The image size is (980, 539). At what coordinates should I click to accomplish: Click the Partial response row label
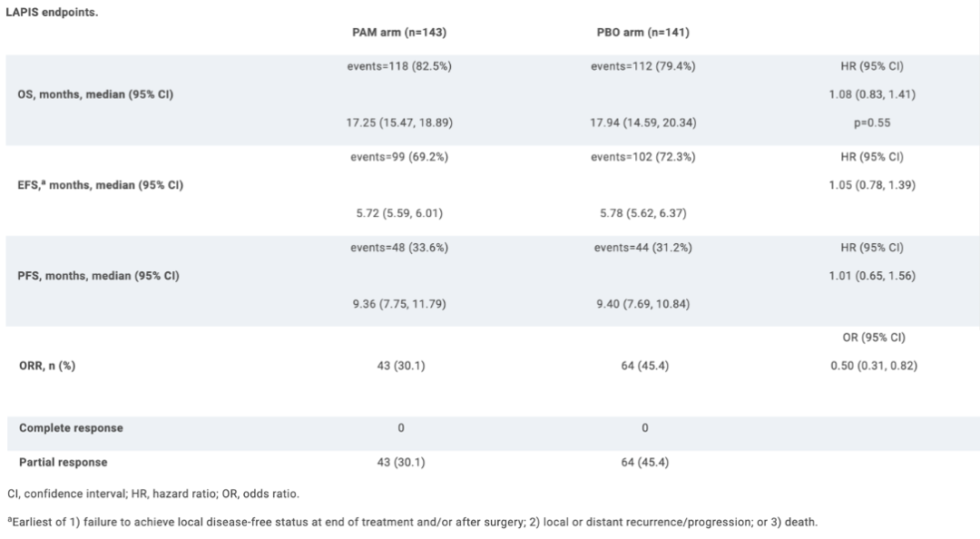pyautogui.click(x=64, y=463)
